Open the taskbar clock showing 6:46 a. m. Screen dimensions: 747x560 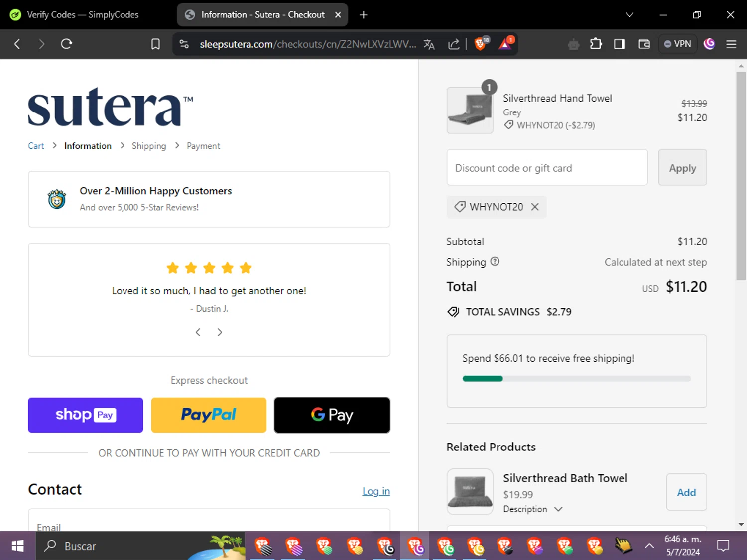[x=683, y=546]
